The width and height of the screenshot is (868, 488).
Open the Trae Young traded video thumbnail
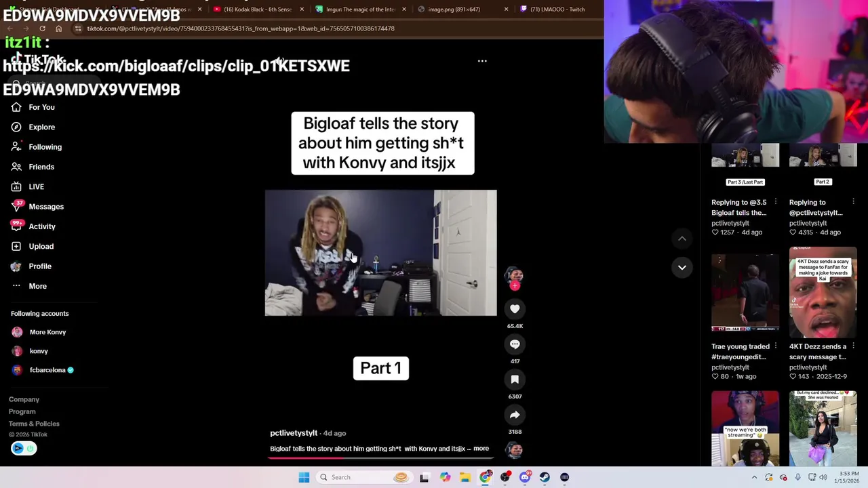745,293
